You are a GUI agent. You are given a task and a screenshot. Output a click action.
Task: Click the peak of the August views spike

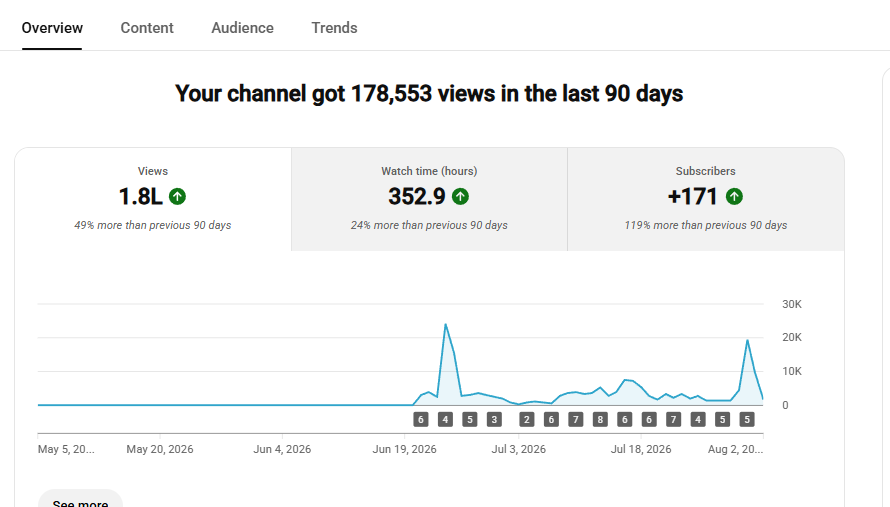[748, 340]
